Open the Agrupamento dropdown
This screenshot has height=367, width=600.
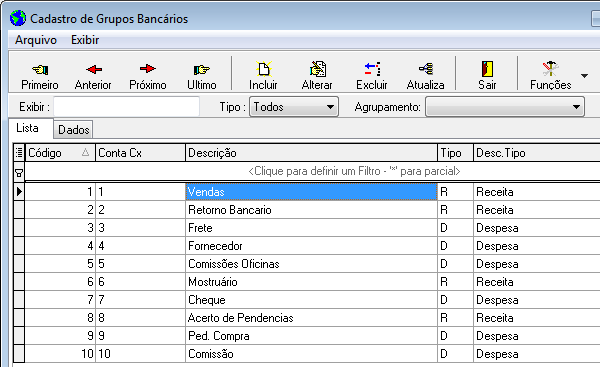tap(505, 107)
